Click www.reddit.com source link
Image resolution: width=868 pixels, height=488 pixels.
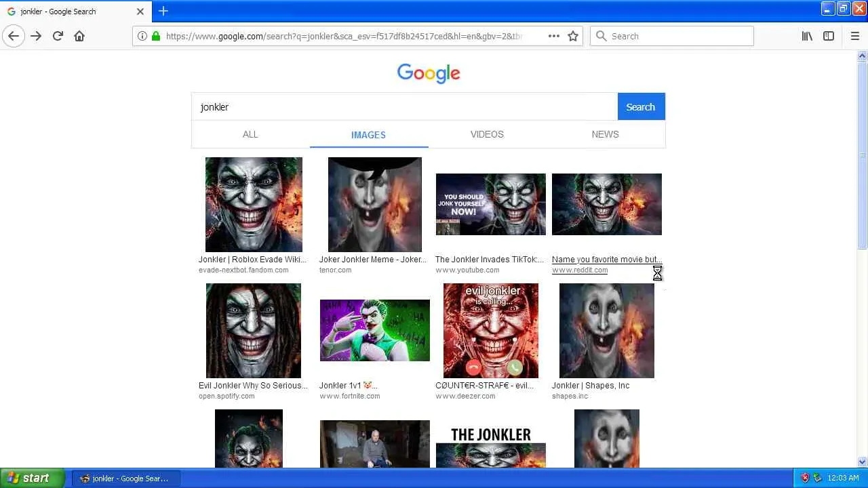click(580, 270)
